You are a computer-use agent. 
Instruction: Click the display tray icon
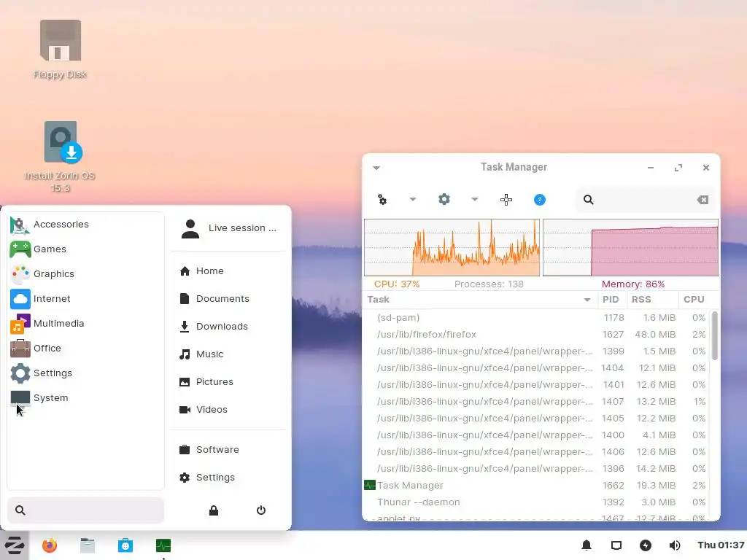(616, 545)
